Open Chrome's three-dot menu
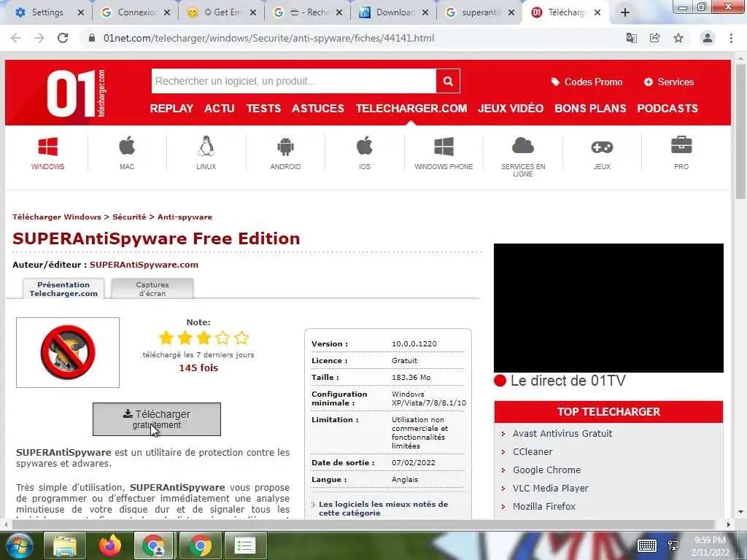Image resolution: width=747 pixels, height=560 pixels. (731, 38)
